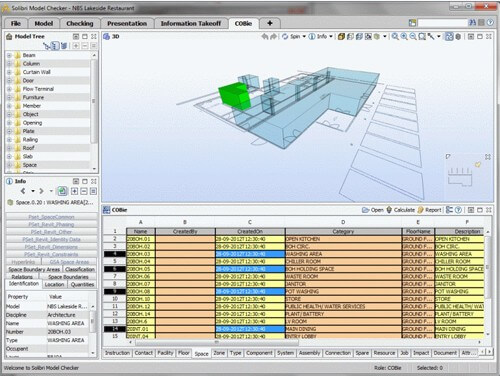
Task: Select the green highlighted space in 3D view
Action: pos(235,96)
